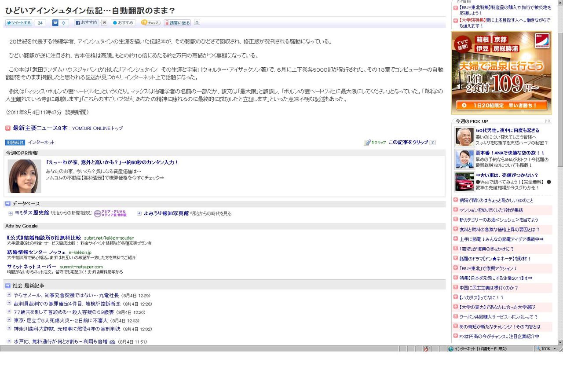Viewport: 563px width, 392px height.
Task: Click the camera icon beside 水戸IC headline
Action: (x=112, y=342)
